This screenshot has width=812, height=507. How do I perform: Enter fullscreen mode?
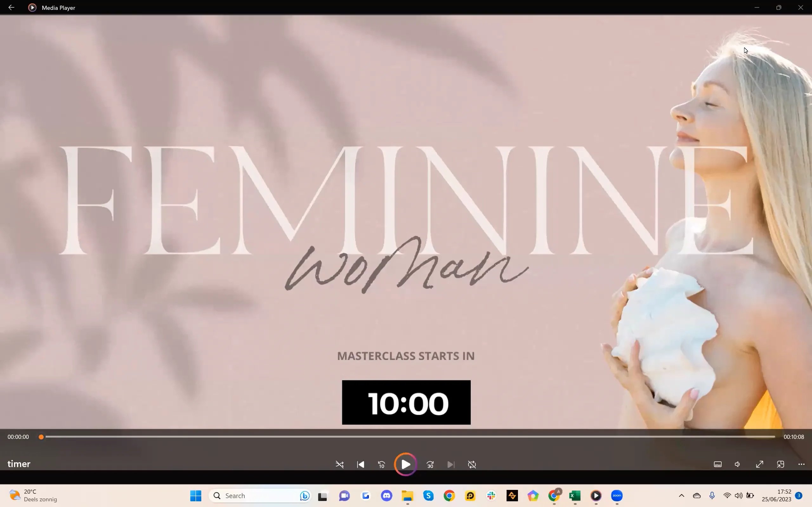coord(759,465)
